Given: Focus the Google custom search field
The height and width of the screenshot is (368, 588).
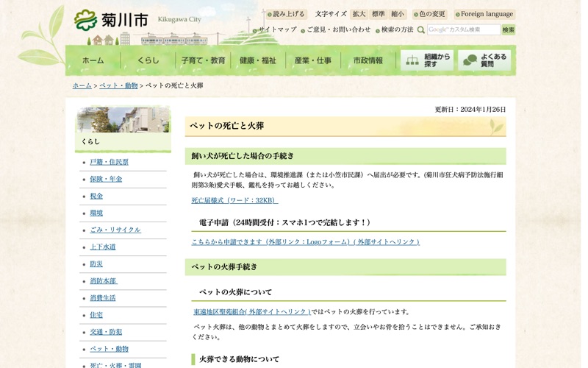Looking at the screenshot, I should (x=464, y=29).
